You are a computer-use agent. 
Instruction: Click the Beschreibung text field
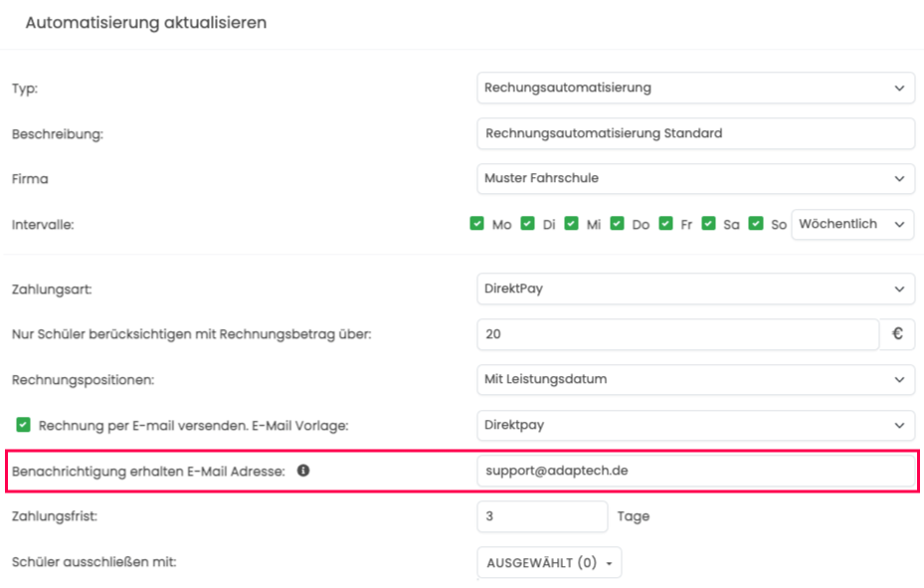pyautogui.click(x=695, y=133)
